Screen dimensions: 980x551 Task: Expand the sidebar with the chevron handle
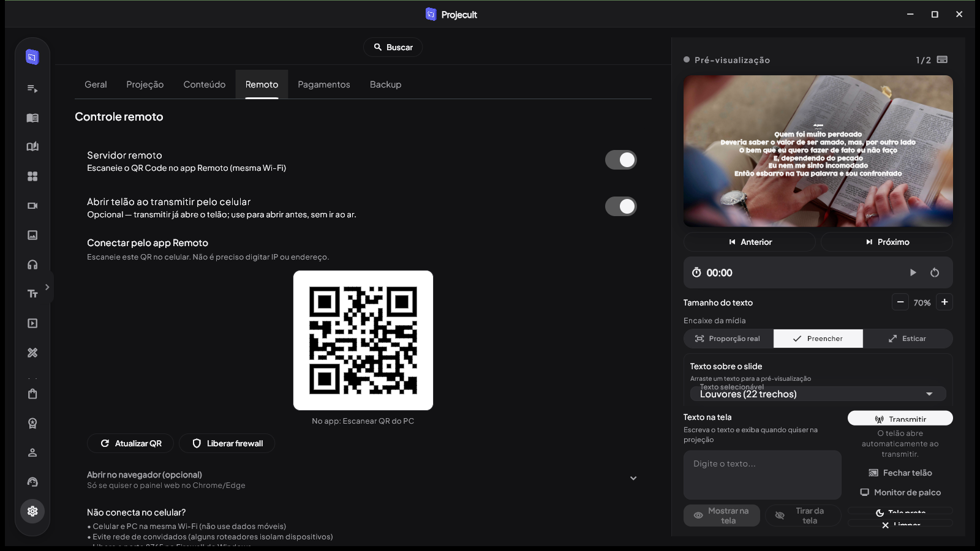48,287
